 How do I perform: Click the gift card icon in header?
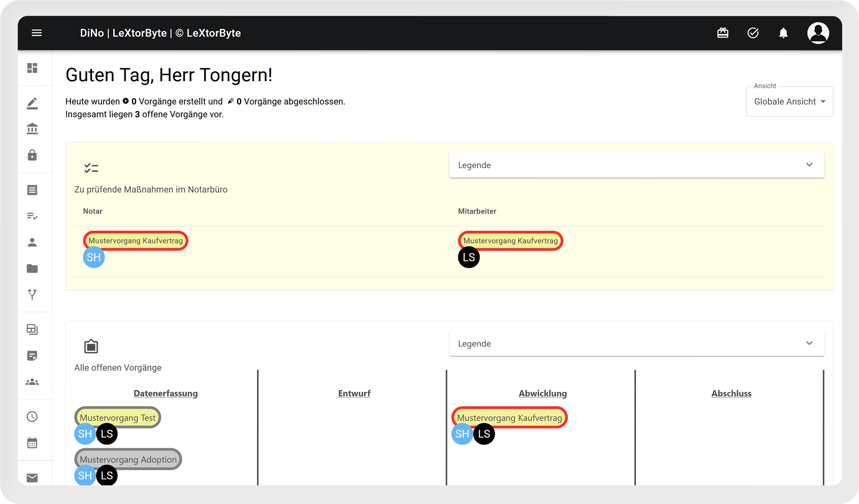[x=722, y=33]
